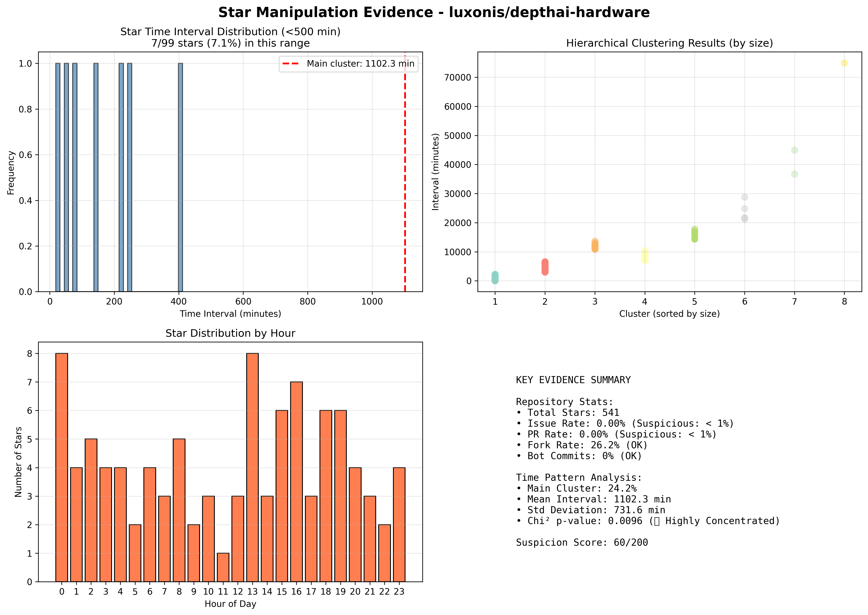
Task: Click the bar for hour 16
Action: 297,482
